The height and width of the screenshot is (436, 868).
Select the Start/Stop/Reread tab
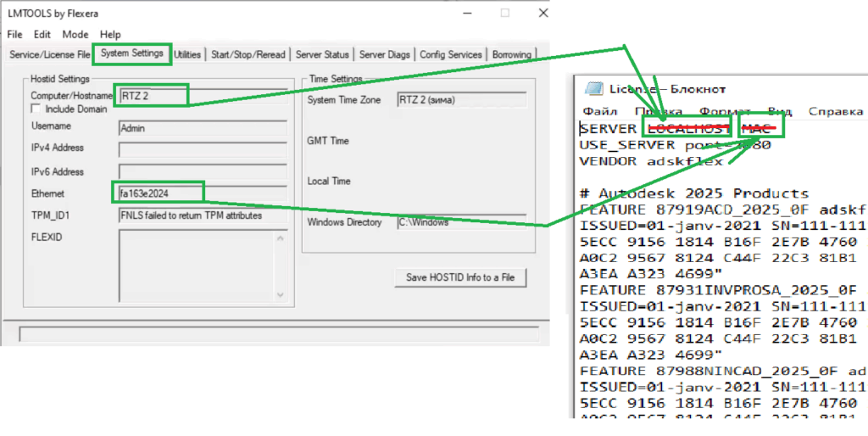(248, 54)
